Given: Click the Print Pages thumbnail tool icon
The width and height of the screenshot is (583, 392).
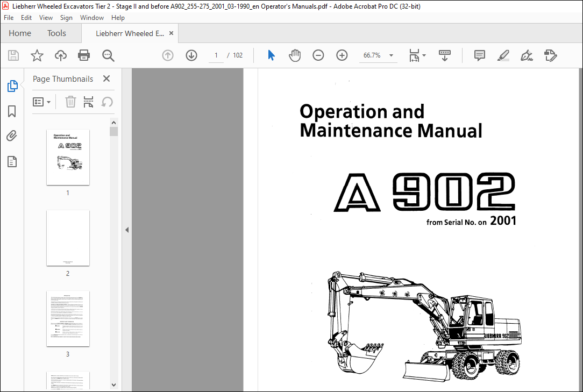Looking at the screenshot, I should (89, 102).
